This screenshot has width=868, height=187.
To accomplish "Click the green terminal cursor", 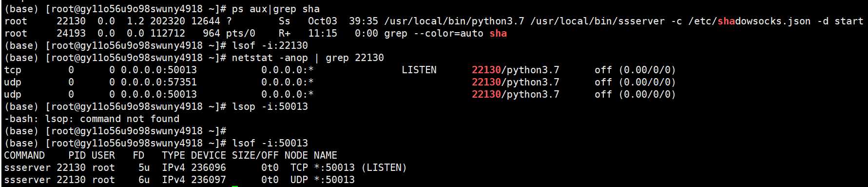I will tap(235, 186).
